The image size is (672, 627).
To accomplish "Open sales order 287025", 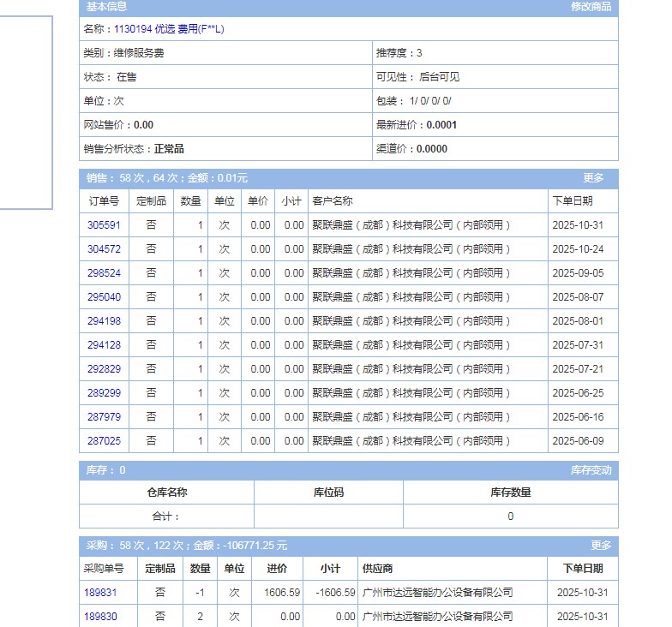I will (104, 441).
